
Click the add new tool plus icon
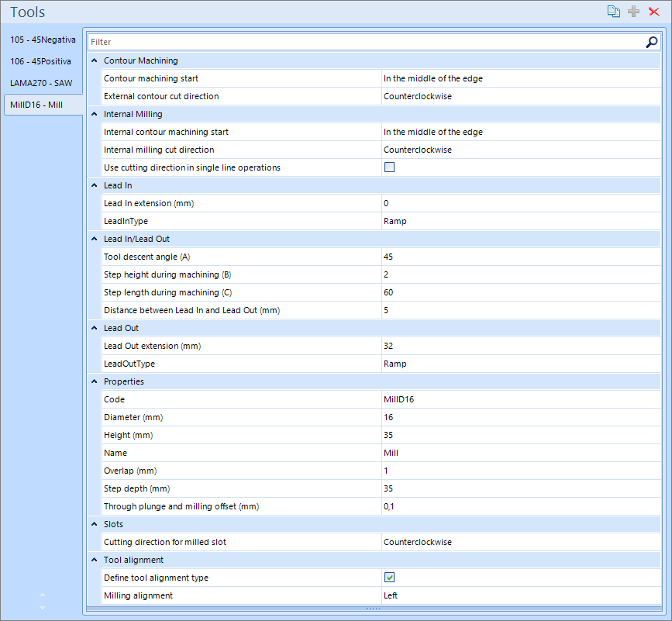click(633, 12)
